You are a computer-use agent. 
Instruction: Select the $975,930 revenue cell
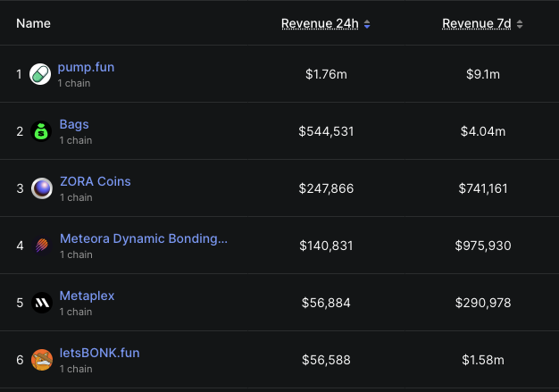point(483,246)
